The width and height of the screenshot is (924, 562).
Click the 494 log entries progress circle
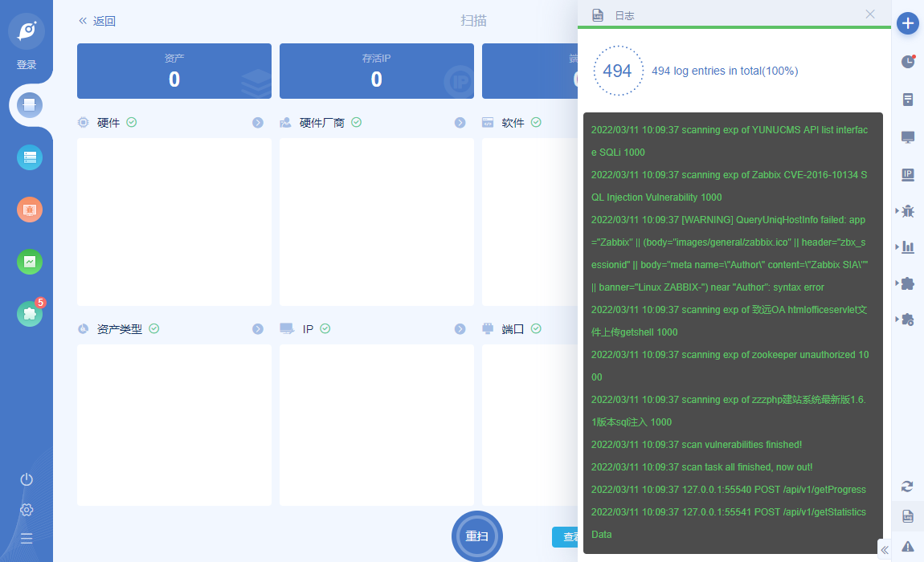(618, 71)
